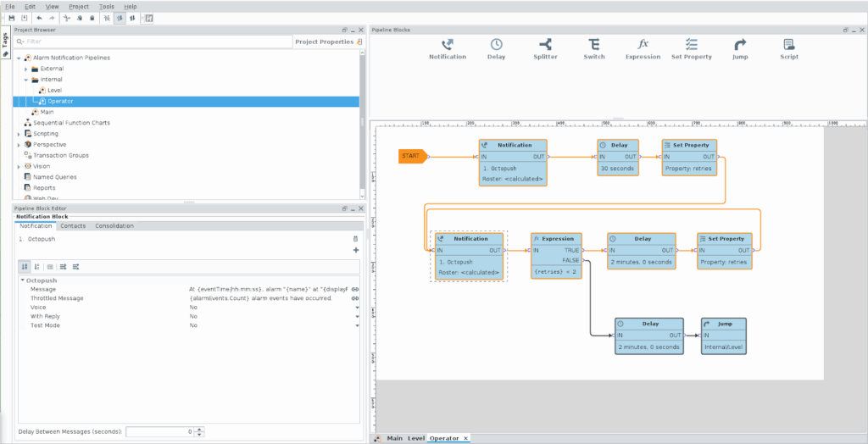Add a notification profile with plus icon
868x444 pixels.
pos(355,251)
